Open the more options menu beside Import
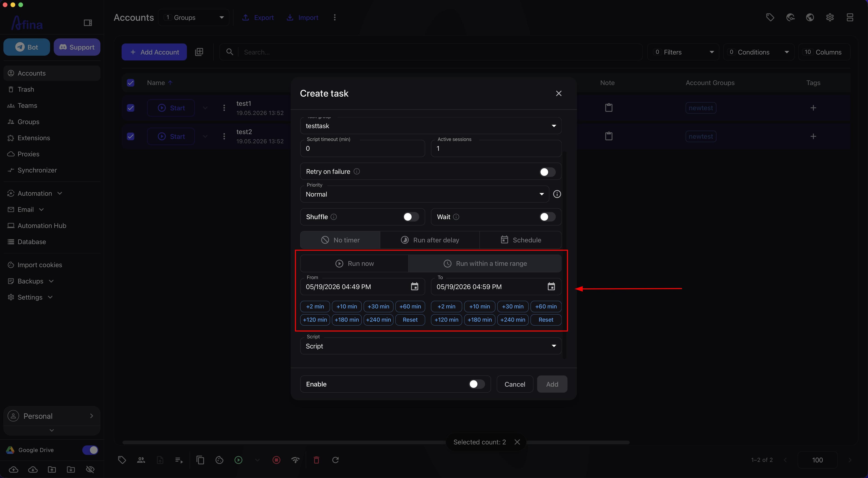The width and height of the screenshot is (868, 478). click(335, 17)
